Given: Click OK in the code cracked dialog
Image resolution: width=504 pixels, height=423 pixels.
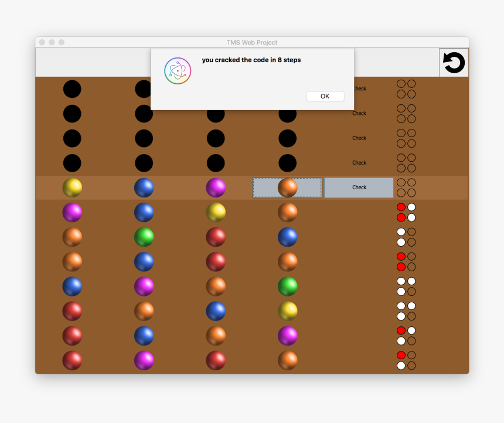Looking at the screenshot, I should click(x=325, y=96).
